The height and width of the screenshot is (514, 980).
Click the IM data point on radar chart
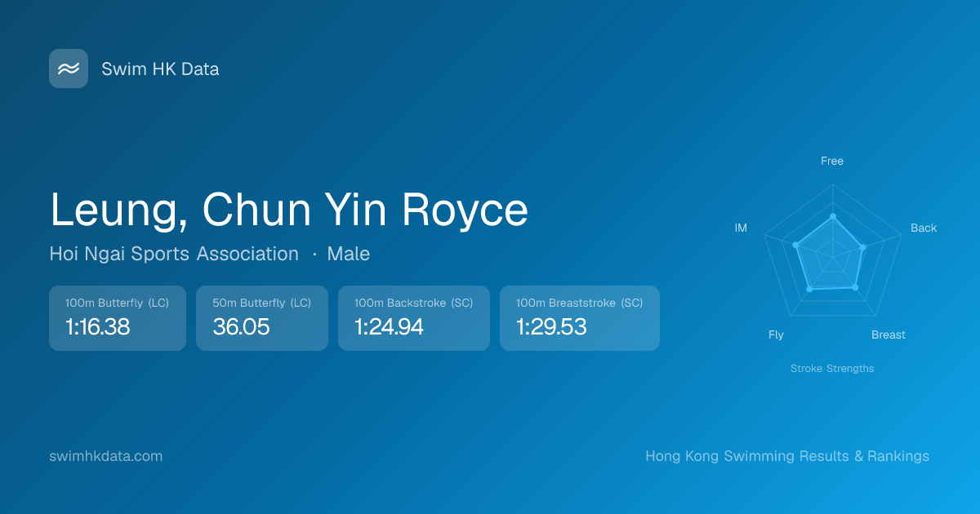(795, 245)
